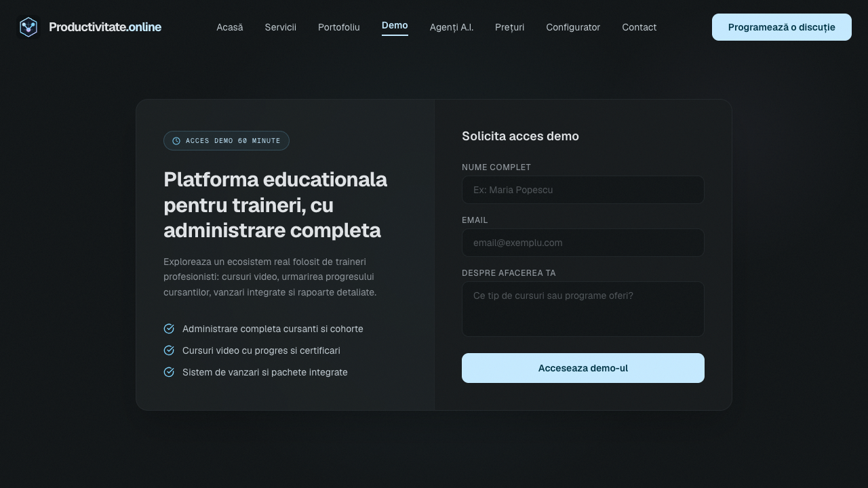Focus the Email input field
The height and width of the screenshot is (488, 868).
[x=583, y=243]
